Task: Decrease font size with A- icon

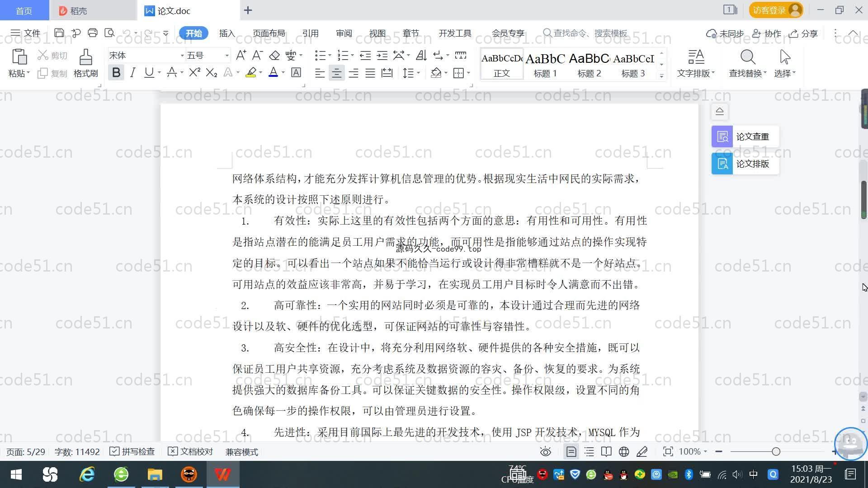Action: (x=257, y=55)
